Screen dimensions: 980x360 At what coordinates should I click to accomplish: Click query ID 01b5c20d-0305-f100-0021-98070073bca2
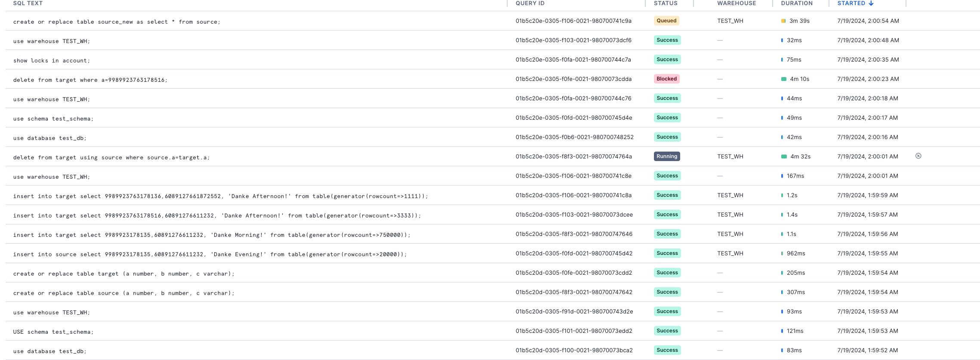pyautogui.click(x=574, y=350)
